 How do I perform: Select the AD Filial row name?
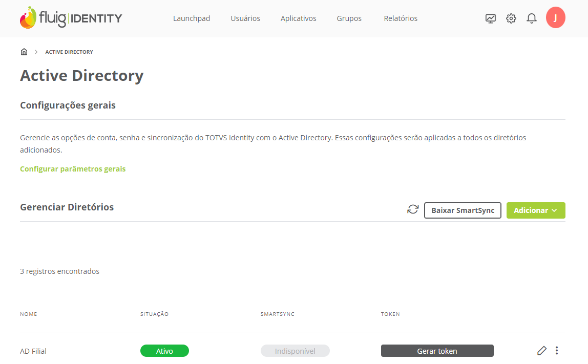(33, 351)
